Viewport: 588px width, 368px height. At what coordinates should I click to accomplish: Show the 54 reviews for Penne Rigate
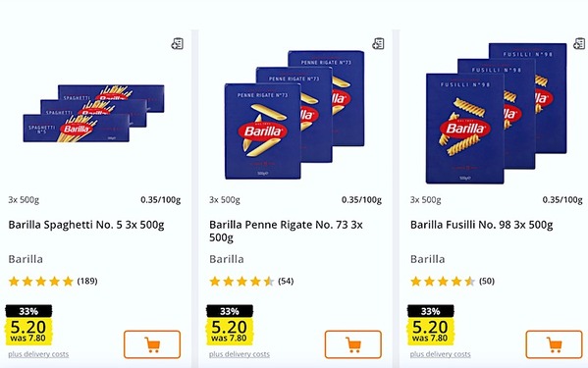[286, 281]
